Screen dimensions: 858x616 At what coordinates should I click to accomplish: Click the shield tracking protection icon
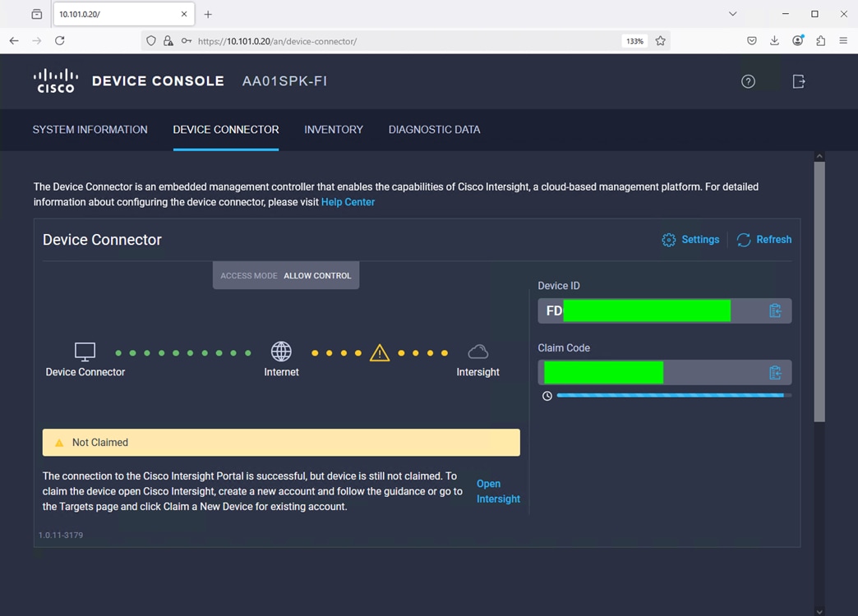[151, 41]
